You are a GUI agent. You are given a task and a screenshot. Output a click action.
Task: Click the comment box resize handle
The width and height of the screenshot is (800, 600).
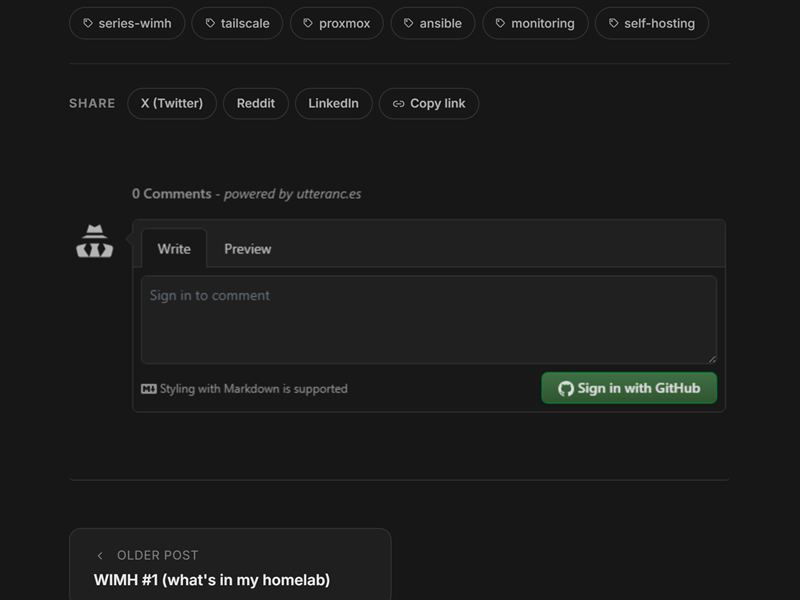(712, 359)
